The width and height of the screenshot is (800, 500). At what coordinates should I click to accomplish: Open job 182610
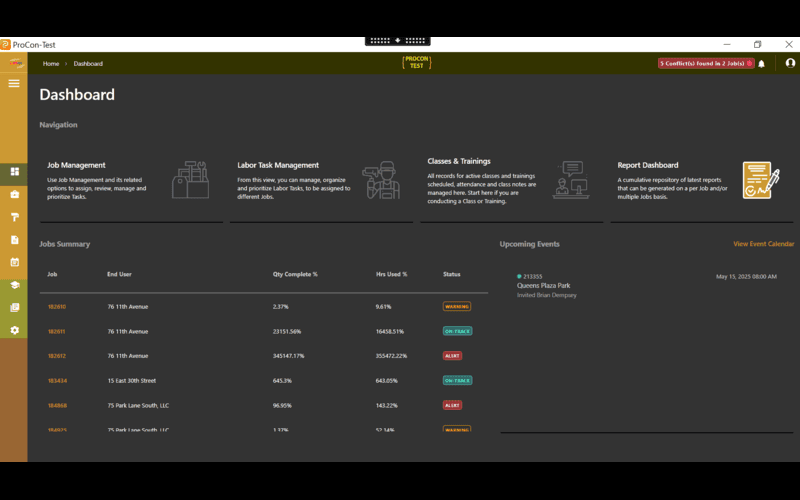[x=57, y=307]
